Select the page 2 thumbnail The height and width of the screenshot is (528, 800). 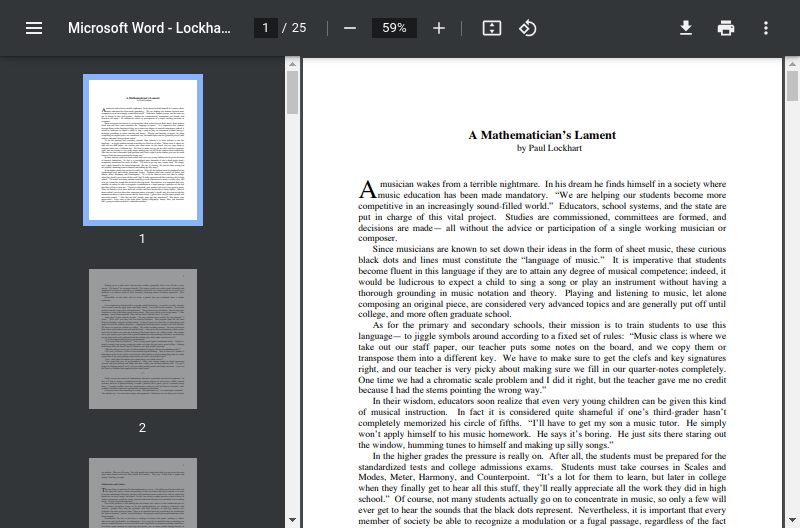pos(143,339)
